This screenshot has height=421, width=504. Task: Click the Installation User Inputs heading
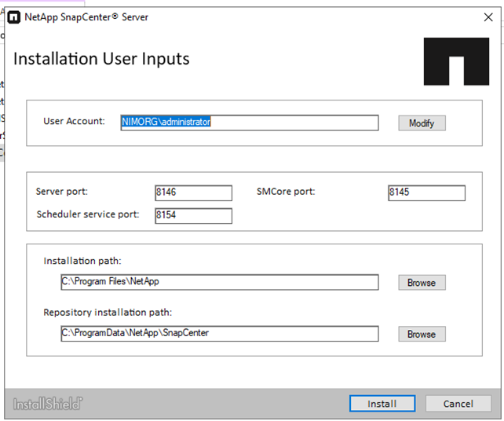[x=101, y=59]
